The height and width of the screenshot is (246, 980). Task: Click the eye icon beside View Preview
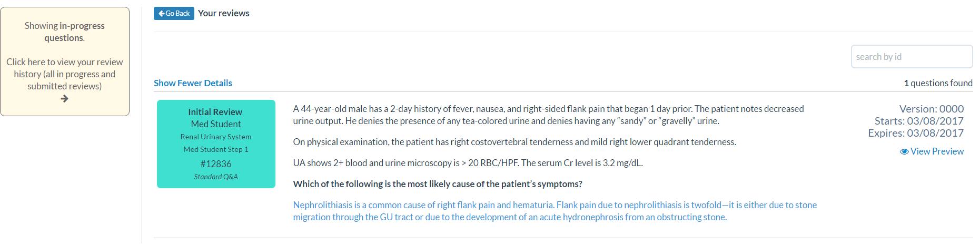[x=904, y=151]
